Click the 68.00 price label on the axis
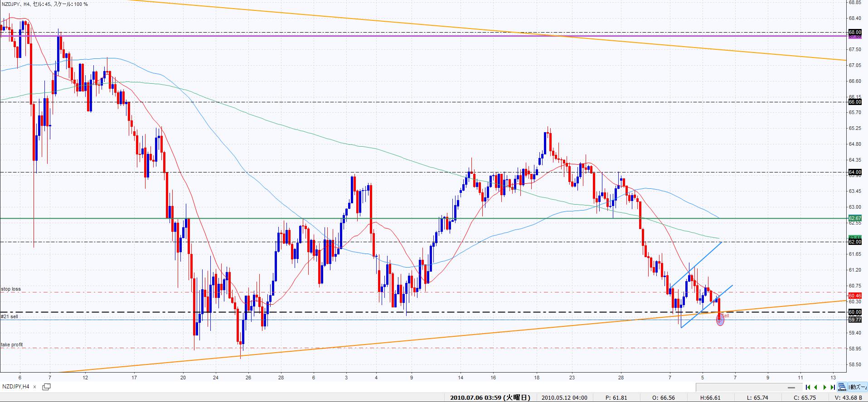868x402 pixels. (854, 32)
